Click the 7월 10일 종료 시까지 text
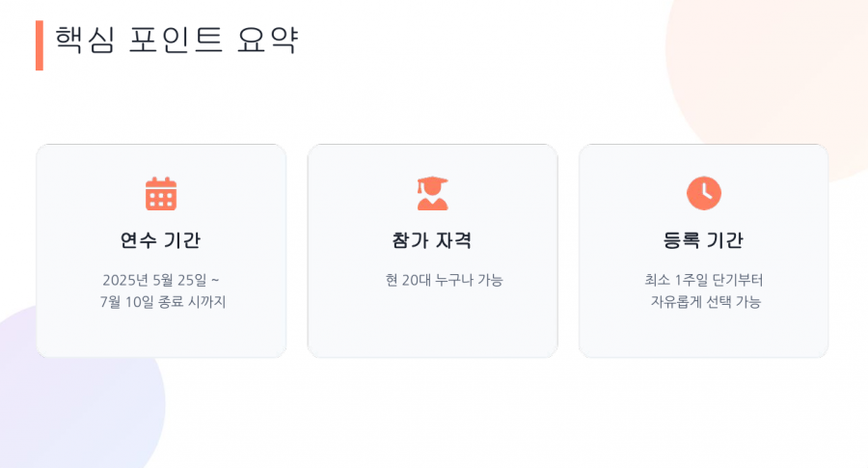868x468 pixels. 163,302
